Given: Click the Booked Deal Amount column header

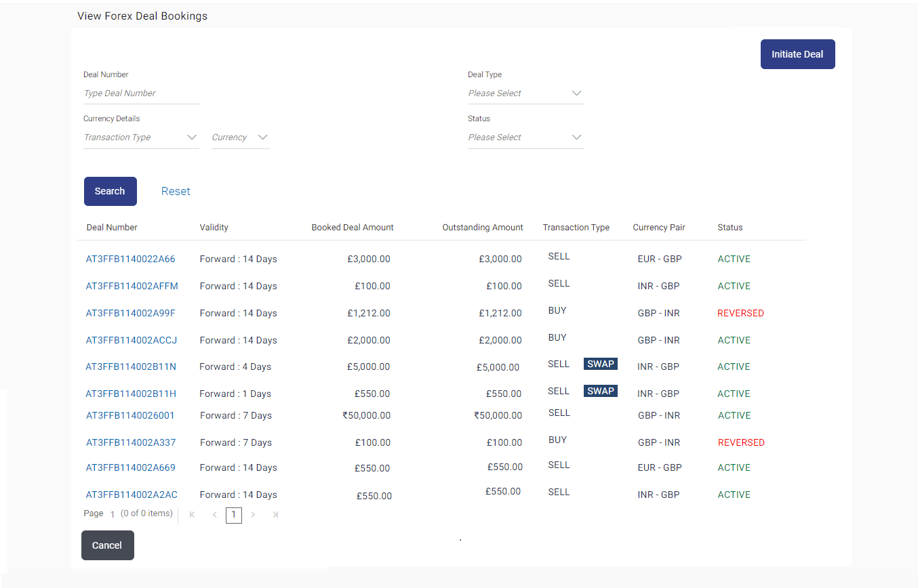Looking at the screenshot, I should tap(353, 228).
